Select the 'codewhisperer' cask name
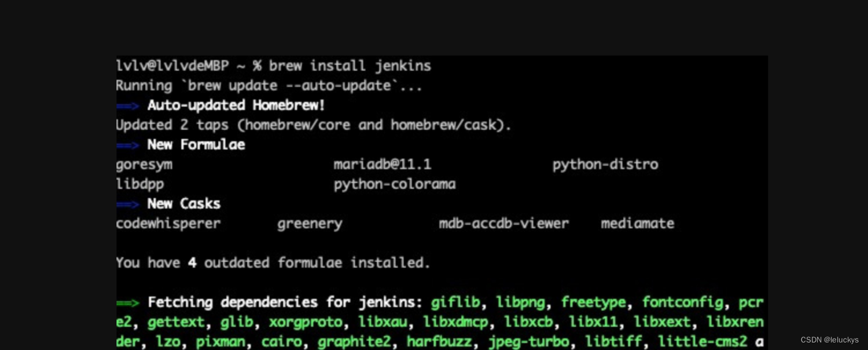Image resolution: width=868 pixels, height=350 pixels. click(x=168, y=224)
